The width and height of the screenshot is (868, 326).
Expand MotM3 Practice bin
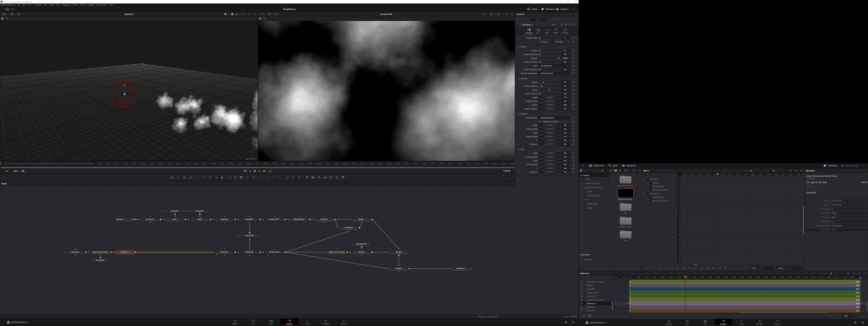coord(583,183)
